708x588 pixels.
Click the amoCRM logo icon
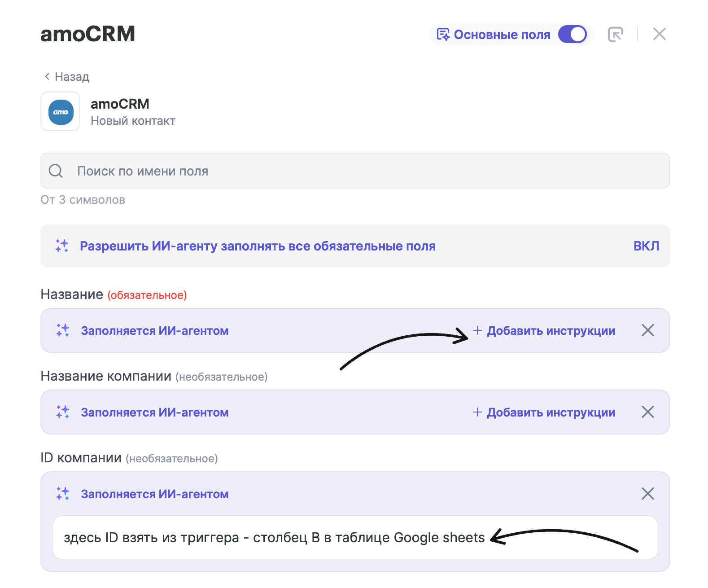point(61,112)
